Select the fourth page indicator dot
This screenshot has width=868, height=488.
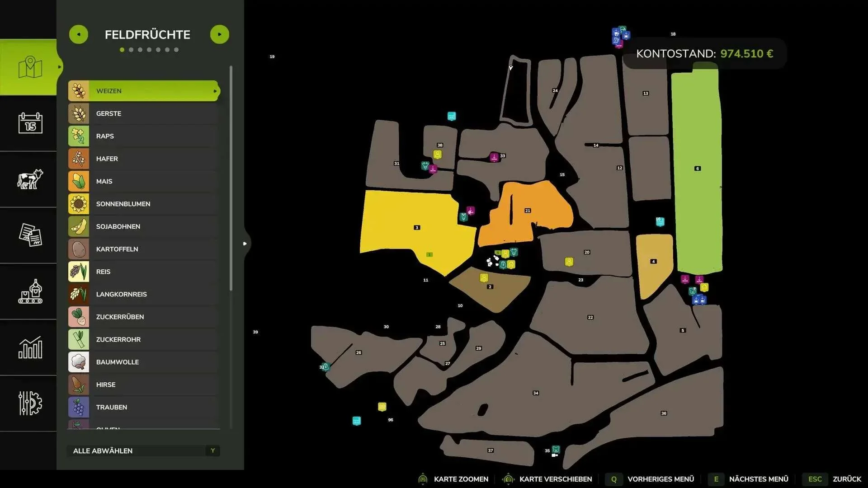tap(149, 50)
